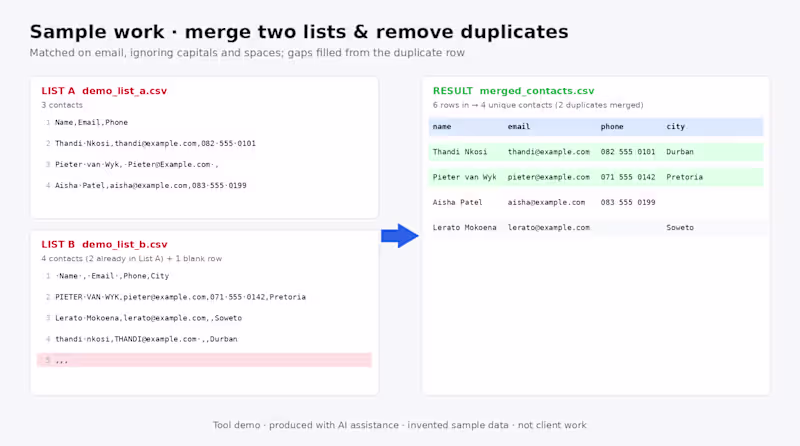Click the 'lerato@example.com' cell in result table
Image resolution: width=800 pixels, height=446 pixels.
pos(548,228)
